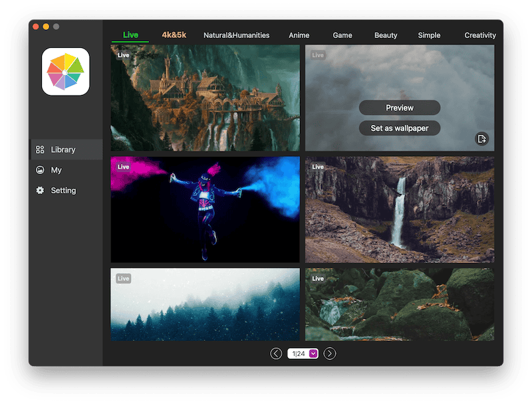
Task: Select the snowy foggy forest wallpaper
Action: pyautogui.click(x=205, y=304)
